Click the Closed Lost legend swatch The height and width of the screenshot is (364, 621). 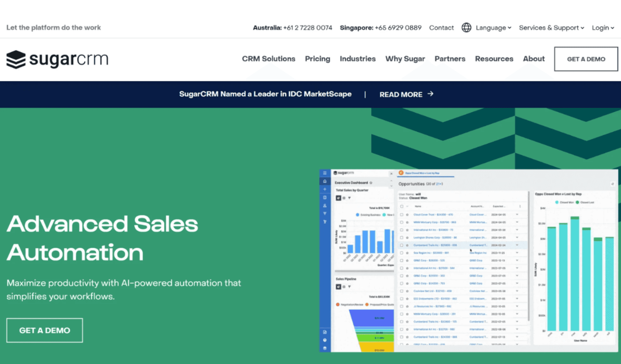[577, 202]
